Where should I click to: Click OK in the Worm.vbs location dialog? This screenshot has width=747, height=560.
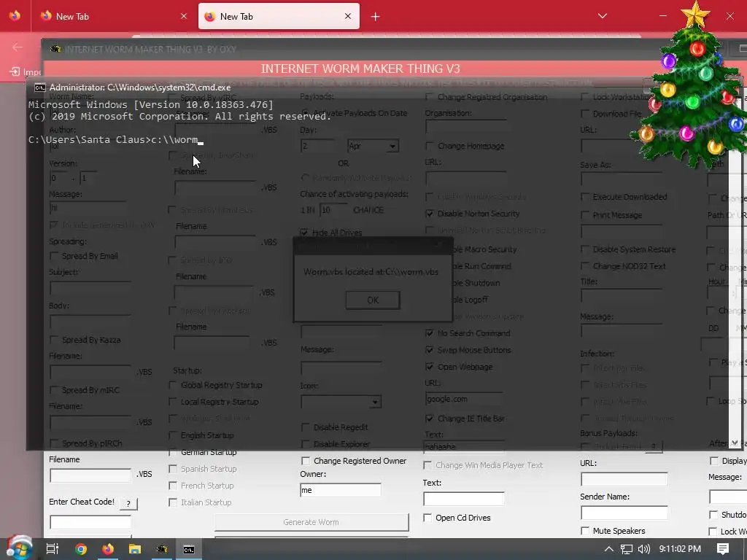pos(373,300)
